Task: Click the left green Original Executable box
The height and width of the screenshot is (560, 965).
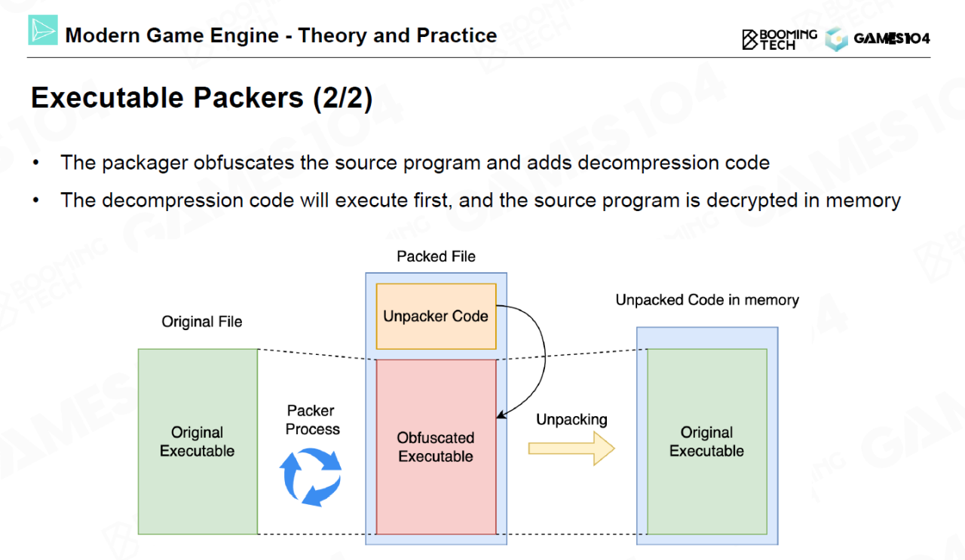Action: coord(198,442)
